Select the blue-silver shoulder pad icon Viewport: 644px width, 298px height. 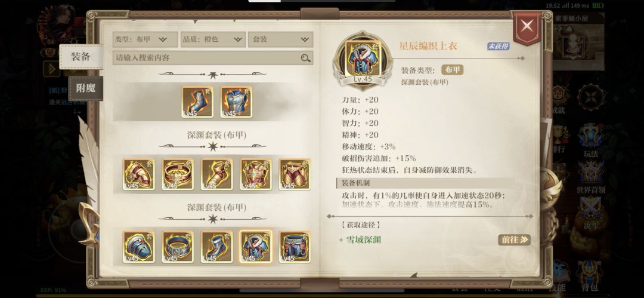pos(139,247)
